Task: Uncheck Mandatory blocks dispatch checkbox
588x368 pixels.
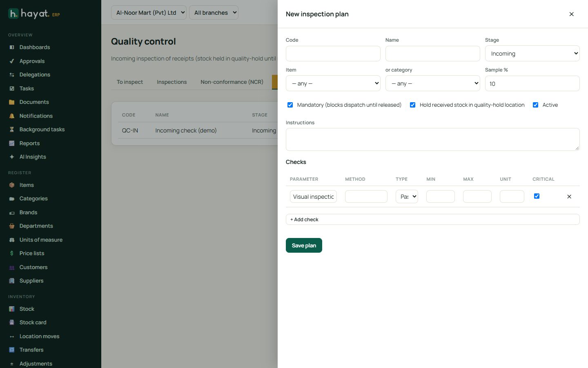Action: pyautogui.click(x=290, y=105)
